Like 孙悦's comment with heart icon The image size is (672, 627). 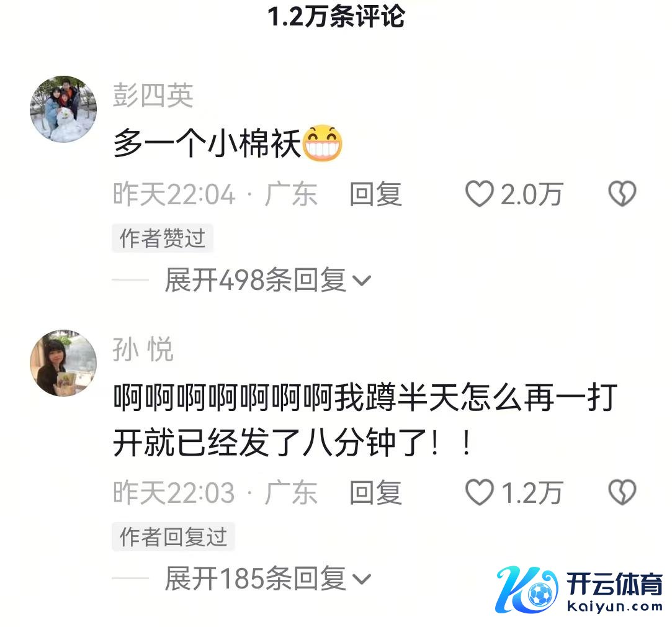coord(479,492)
